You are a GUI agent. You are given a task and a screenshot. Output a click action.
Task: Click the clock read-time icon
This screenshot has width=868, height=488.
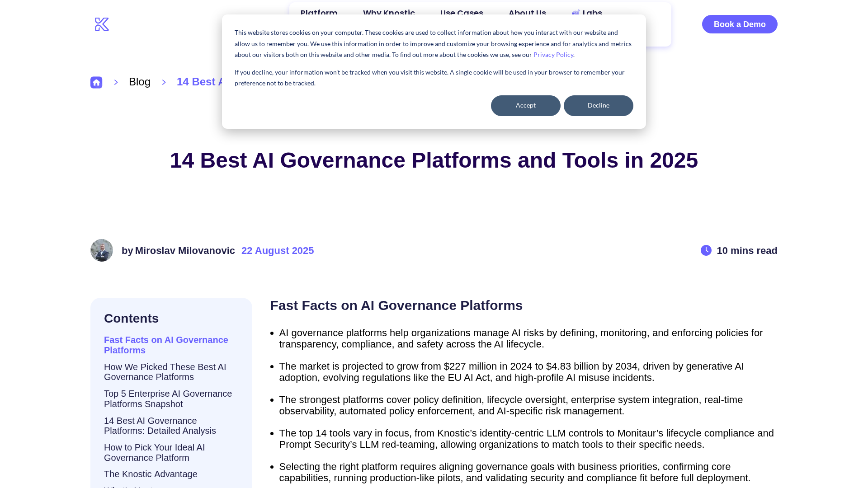(x=706, y=250)
